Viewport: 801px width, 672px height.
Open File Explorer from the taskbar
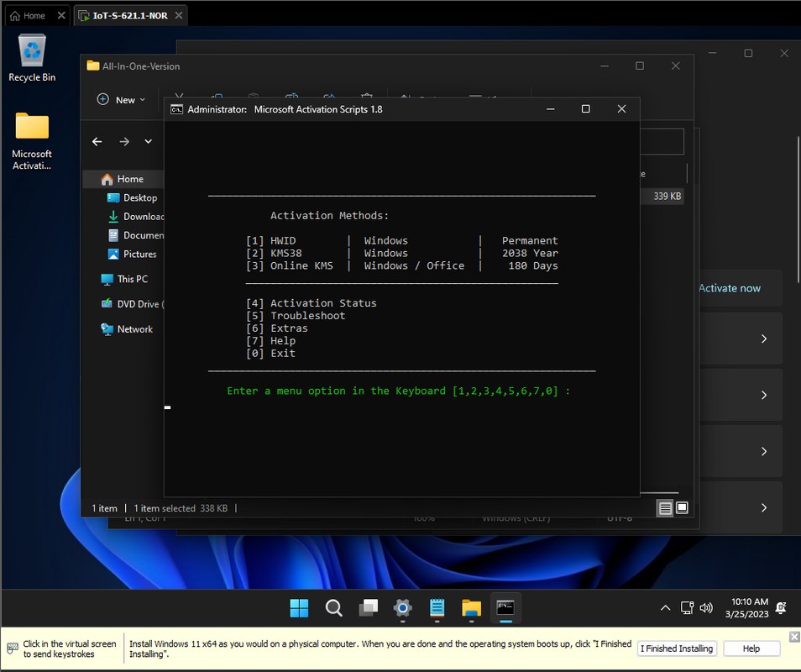(x=472, y=608)
